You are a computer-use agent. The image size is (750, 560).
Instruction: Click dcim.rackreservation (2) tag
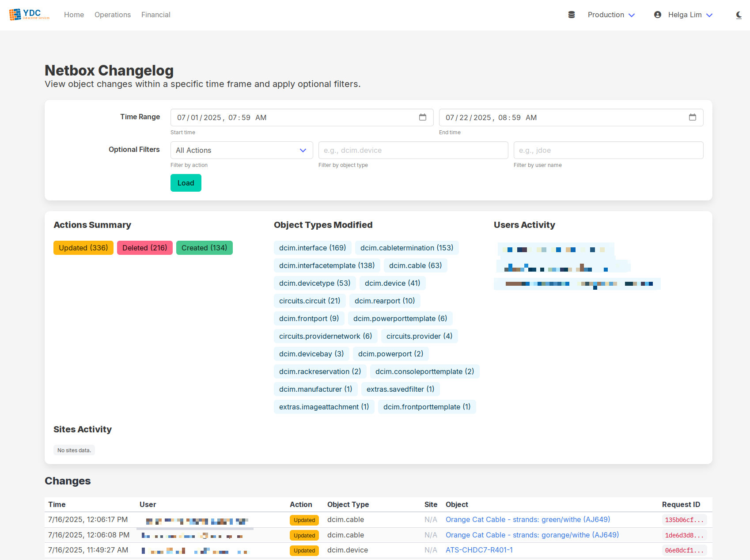point(320,371)
